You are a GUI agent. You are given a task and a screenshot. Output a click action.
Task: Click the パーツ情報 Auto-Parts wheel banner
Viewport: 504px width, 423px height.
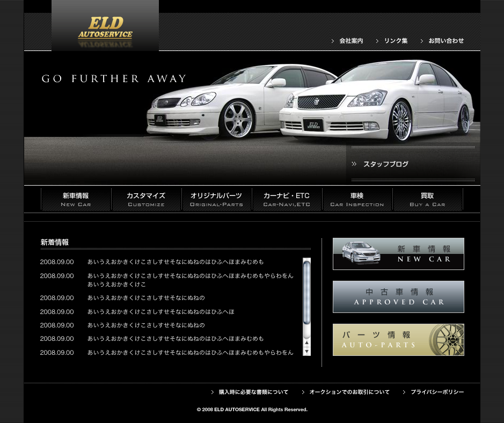point(398,340)
